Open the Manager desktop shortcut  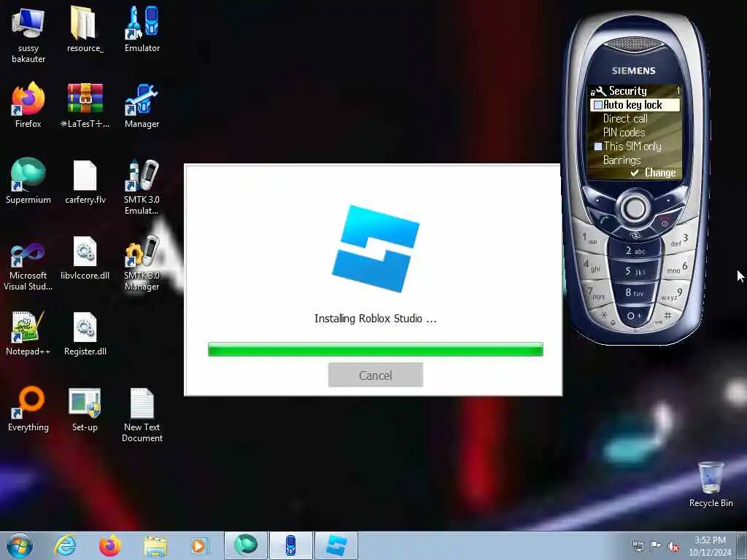click(142, 105)
